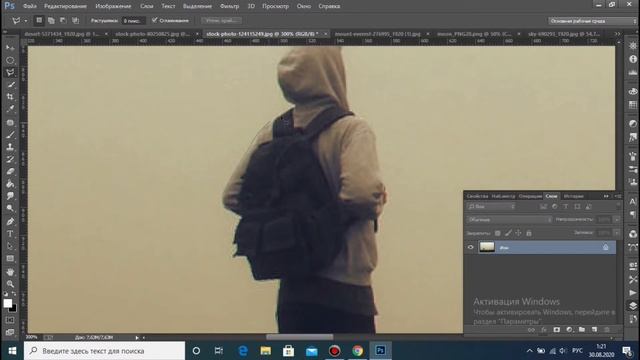Open the Фильтр menu
This screenshot has height=360, width=640.
pos(229,6)
